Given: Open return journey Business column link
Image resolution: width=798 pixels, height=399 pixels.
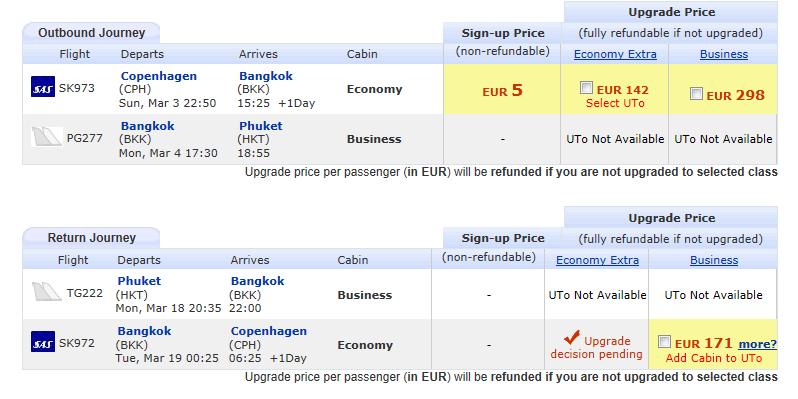Looking at the screenshot, I should tap(714, 260).
